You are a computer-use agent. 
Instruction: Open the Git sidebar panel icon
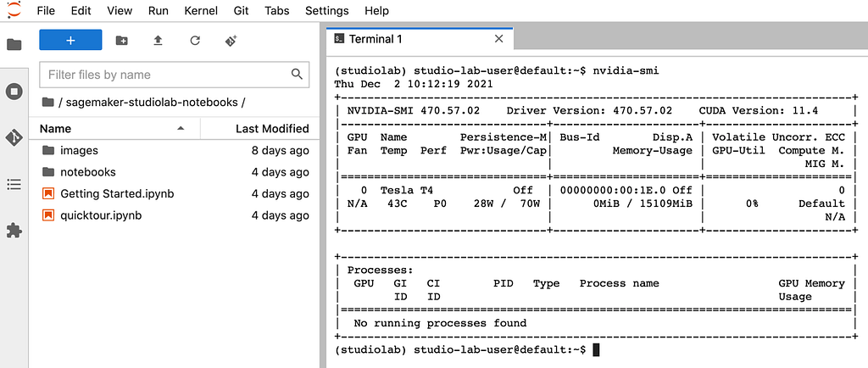14,137
